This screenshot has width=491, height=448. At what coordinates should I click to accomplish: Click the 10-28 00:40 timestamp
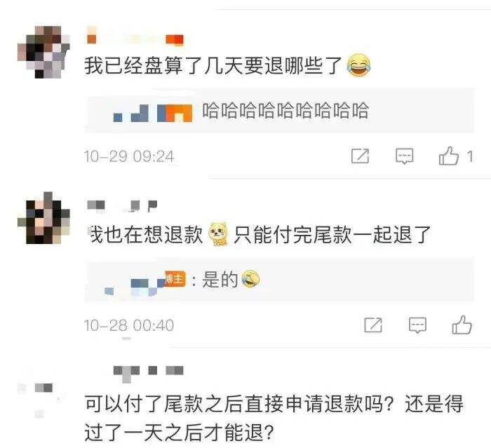coord(128,325)
